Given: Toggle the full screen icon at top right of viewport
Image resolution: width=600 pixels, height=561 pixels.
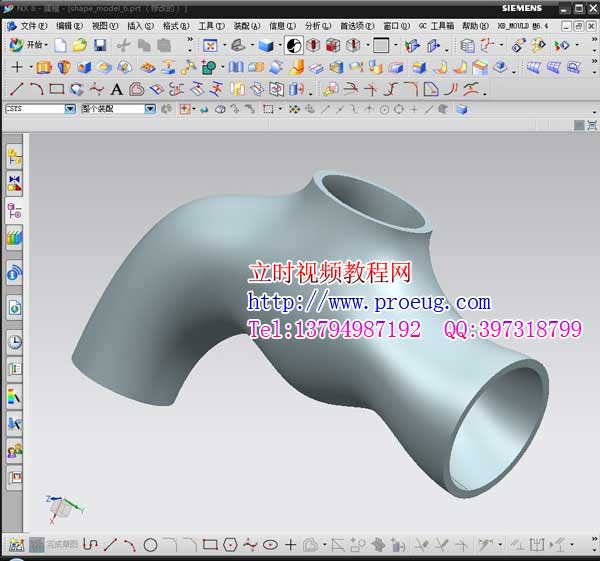Looking at the screenshot, I should 592,125.
